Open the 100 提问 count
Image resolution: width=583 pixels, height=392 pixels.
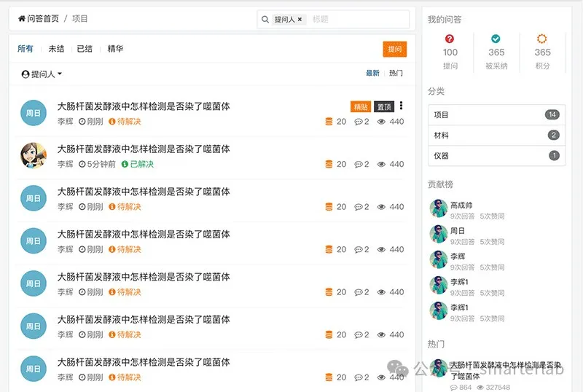tap(450, 52)
